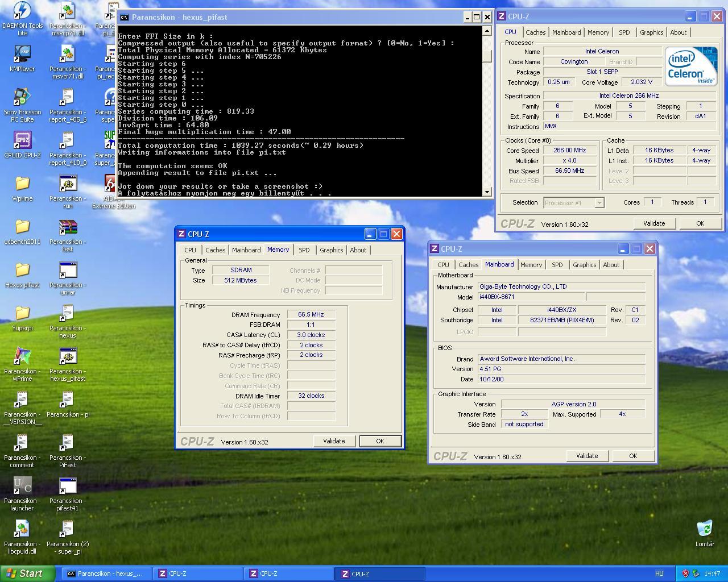Open Parancsikon - comment shortcut icon
The image size is (728, 582).
[22, 442]
